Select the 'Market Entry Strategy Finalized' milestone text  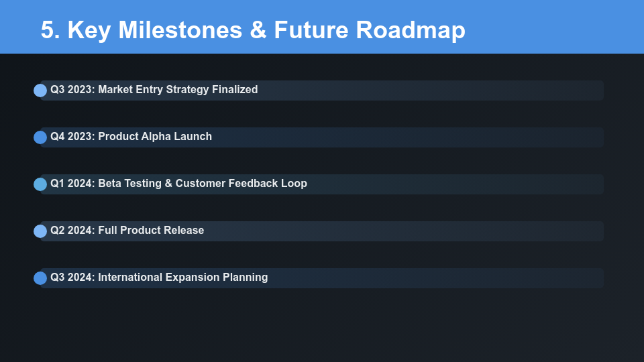[178, 90]
